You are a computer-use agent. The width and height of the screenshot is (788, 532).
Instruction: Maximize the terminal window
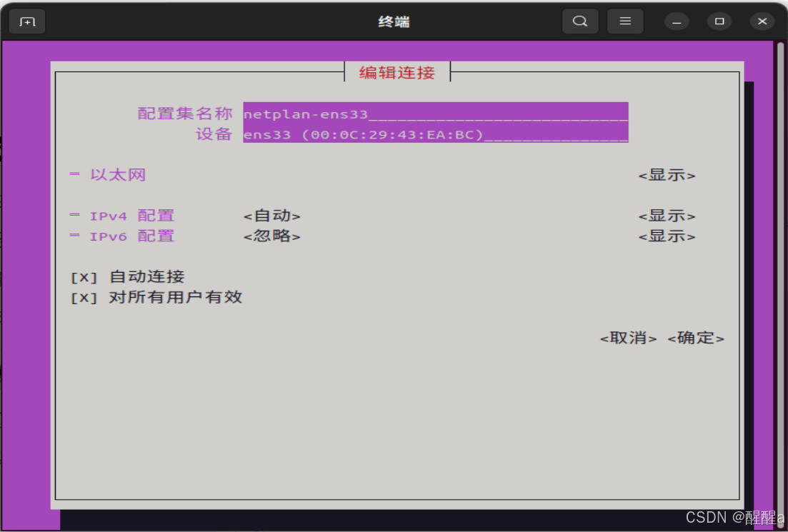coord(719,21)
